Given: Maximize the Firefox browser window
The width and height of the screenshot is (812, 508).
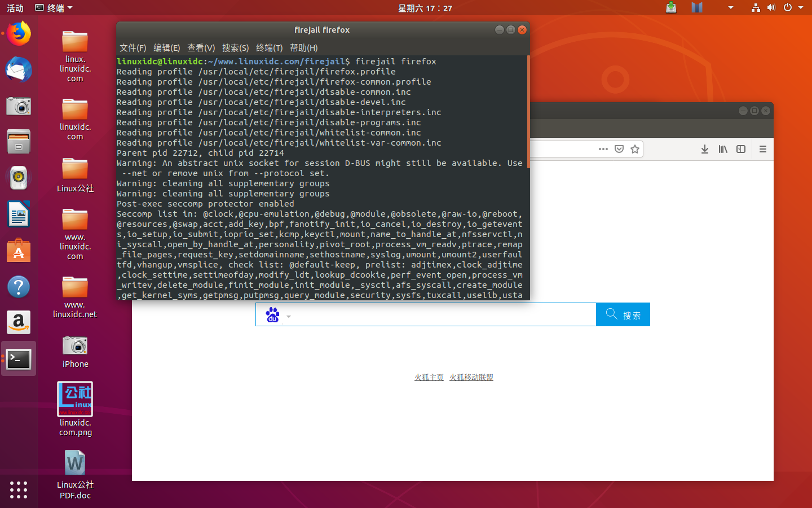Looking at the screenshot, I should tap(754, 111).
